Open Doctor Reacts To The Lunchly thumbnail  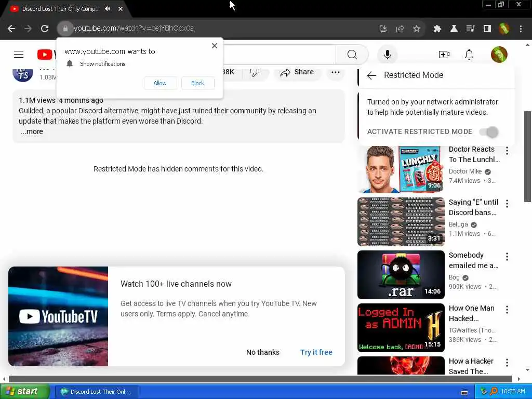pyautogui.click(x=401, y=169)
